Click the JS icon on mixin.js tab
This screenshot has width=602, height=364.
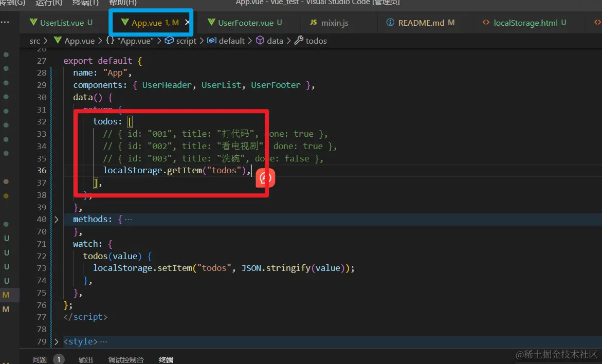coord(314,22)
